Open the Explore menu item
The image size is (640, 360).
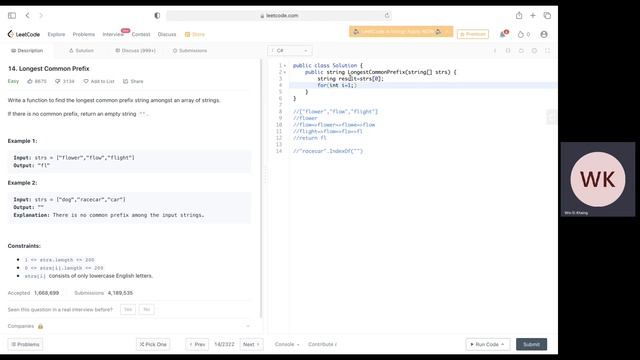coord(56,34)
